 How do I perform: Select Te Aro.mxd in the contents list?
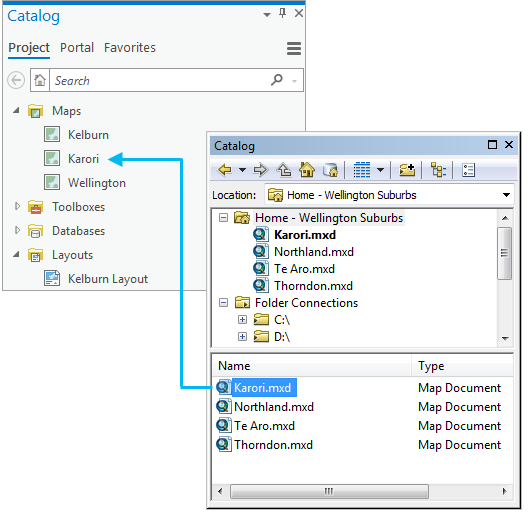click(264, 426)
